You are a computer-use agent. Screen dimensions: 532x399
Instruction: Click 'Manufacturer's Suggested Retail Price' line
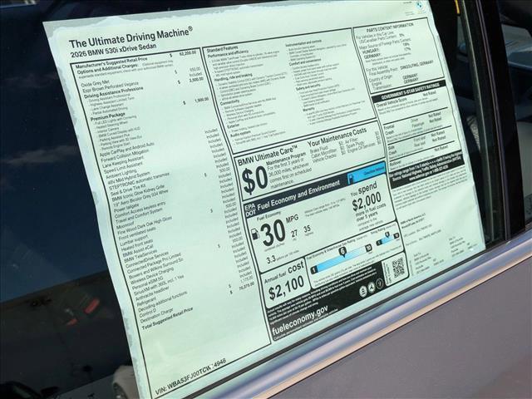[111, 62]
